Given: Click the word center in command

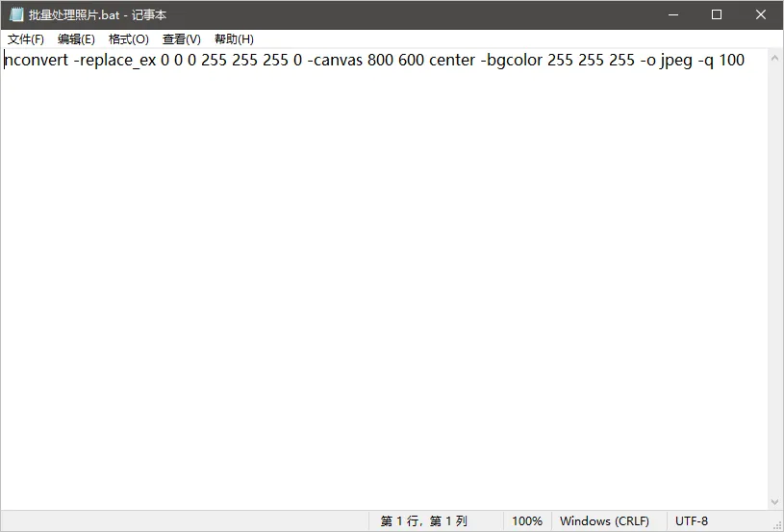Looking at the screenshot, I should pos(452,60).
